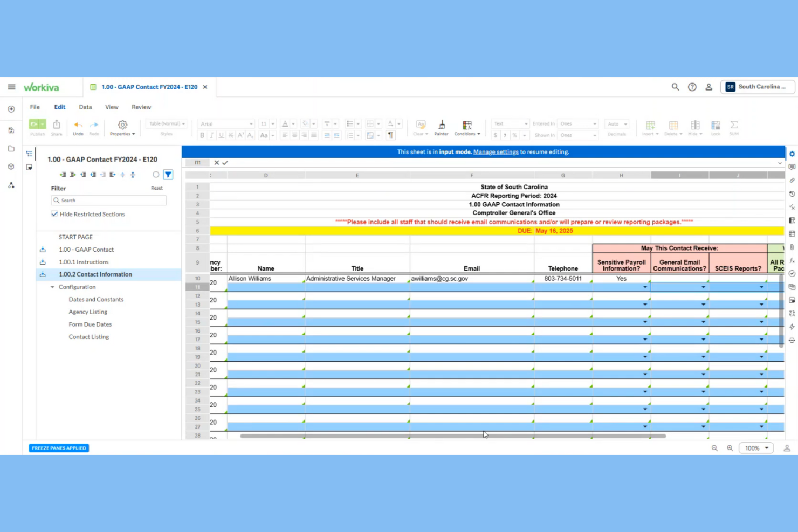The width and height of the screenshot is (798, 532).
Task: Open the Home icon in left rail
Action: point(11,130)
